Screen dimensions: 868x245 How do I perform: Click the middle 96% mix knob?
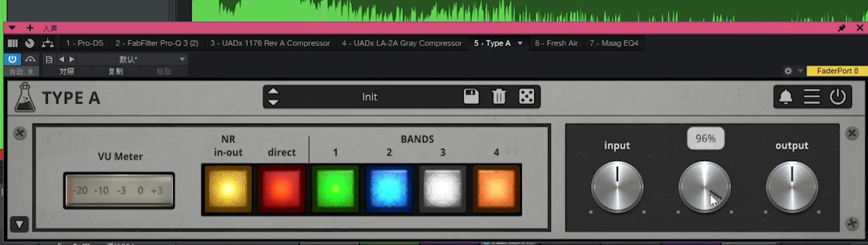click(x=704, y=187)
